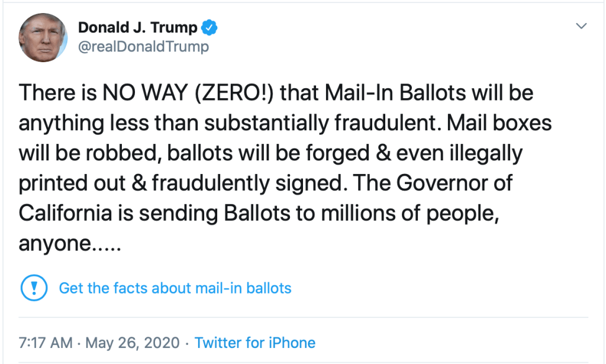Click the Donald J. Trump display name

(x=138, y=27)
